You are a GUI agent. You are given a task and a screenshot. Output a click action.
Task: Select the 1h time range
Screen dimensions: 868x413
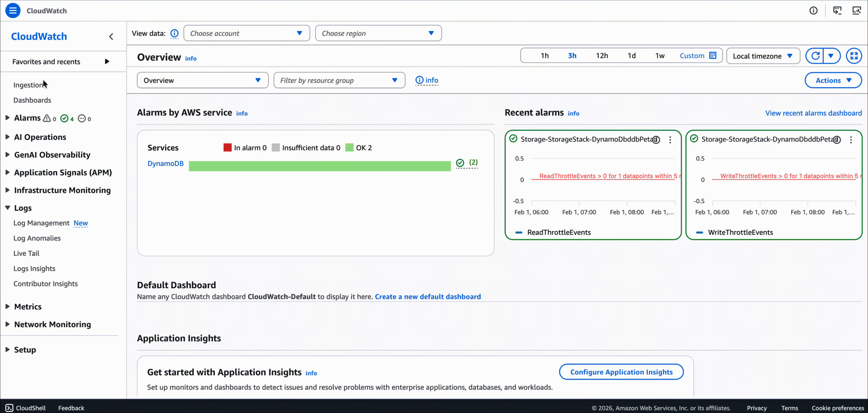545,55
